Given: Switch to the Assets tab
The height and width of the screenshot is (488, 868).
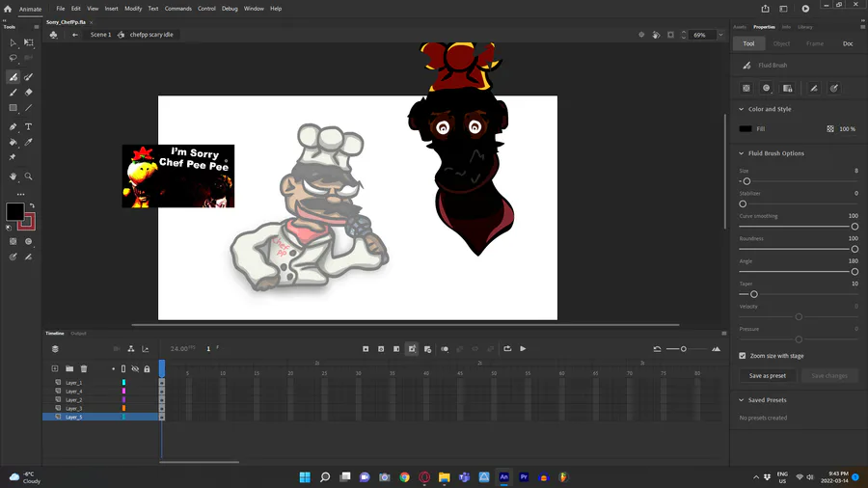Looking at the screenshot, I should [740, 27].
